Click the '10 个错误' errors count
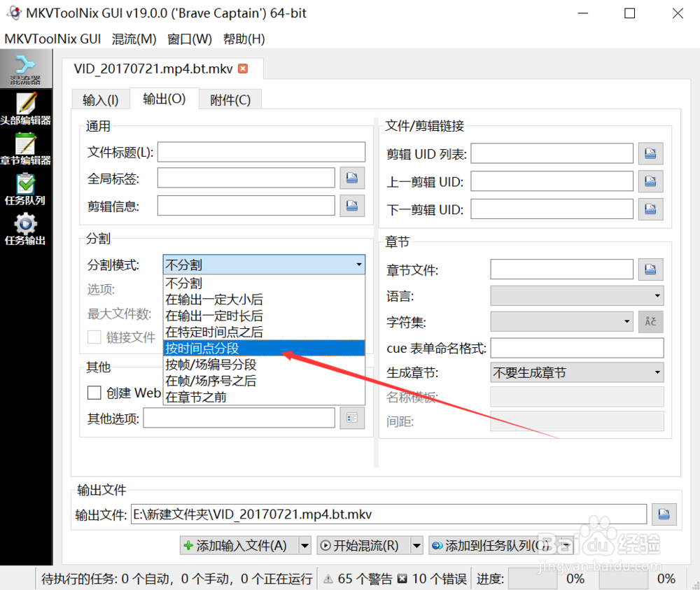This screenshot has width=700, height=590. [x=440, y=579]
